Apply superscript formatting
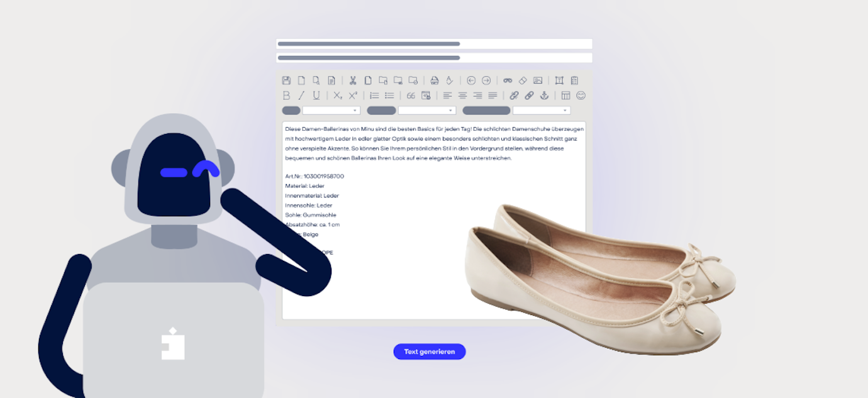The image size is (868, 398). click(x=353, y=96)
